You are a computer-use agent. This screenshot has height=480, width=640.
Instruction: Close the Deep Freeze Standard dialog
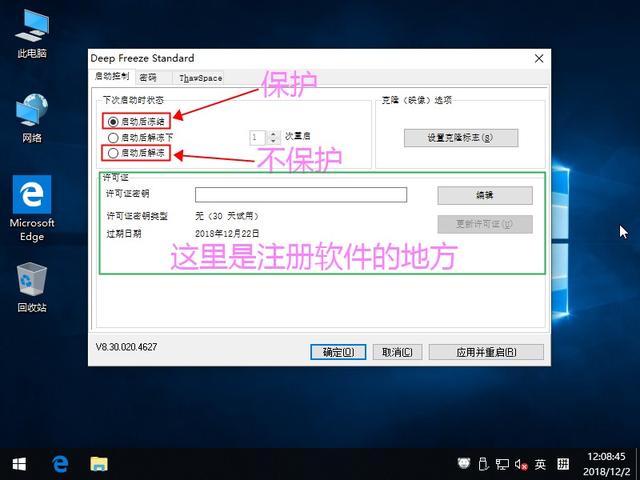click(x=539, y=59)
